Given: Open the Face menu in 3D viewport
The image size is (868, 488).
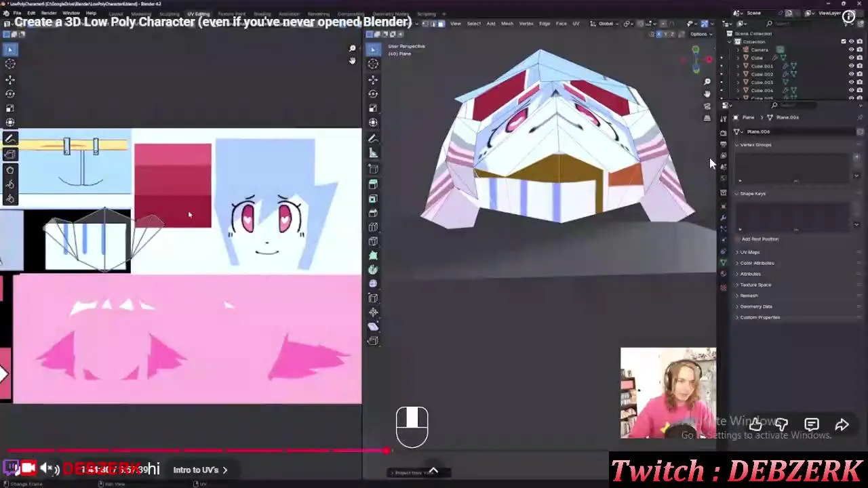Looking at the screenshot, I should 561,24.
